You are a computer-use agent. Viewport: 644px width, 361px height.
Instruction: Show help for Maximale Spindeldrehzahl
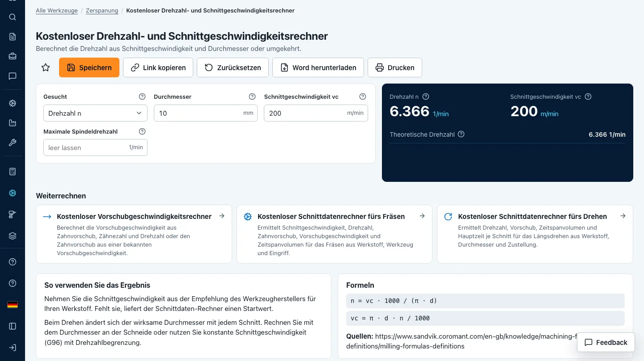(x=142, y=131)
